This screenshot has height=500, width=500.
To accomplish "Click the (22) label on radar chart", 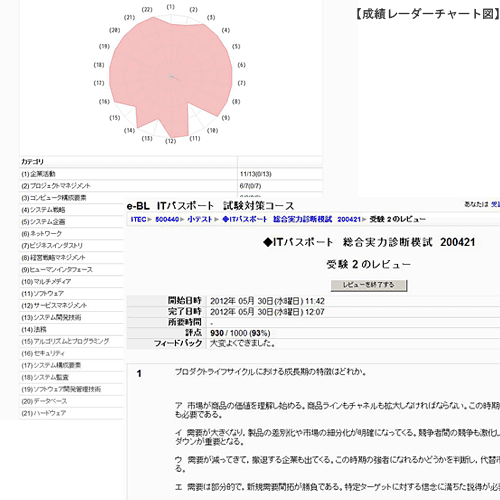I will pyautogui.click(x=147, y=10).
